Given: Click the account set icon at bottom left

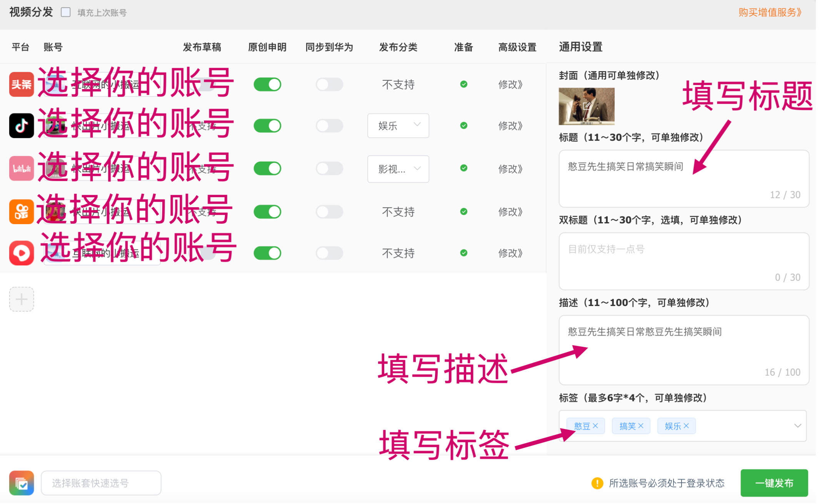Looking at the screenshot, I should [x=22, y=483].
